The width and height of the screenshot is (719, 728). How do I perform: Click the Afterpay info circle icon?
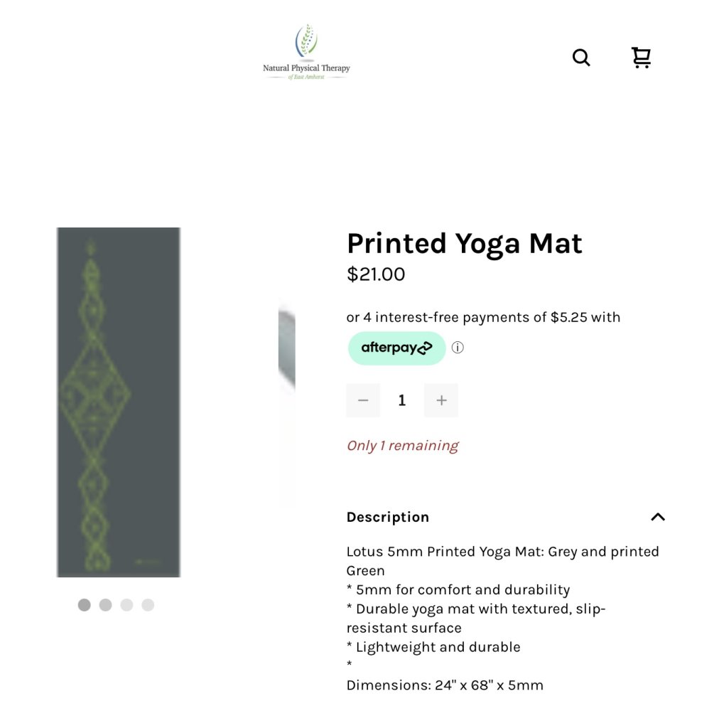coord(458,348)
